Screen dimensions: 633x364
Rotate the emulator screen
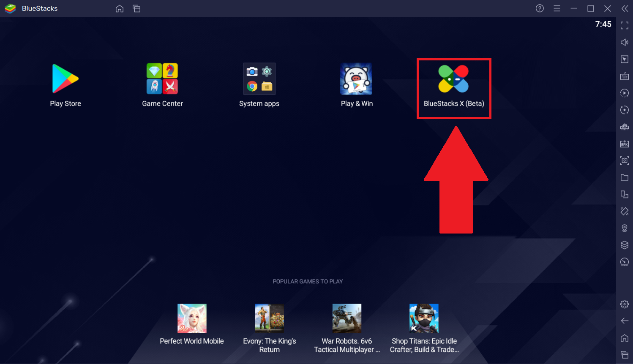[624, 110]
